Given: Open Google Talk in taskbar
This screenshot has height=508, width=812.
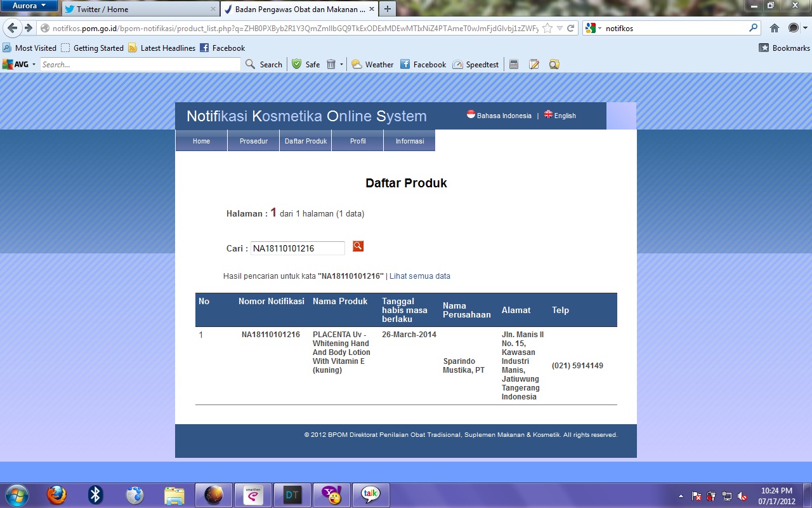Looking at the screenshot, I should coord(370,495).
